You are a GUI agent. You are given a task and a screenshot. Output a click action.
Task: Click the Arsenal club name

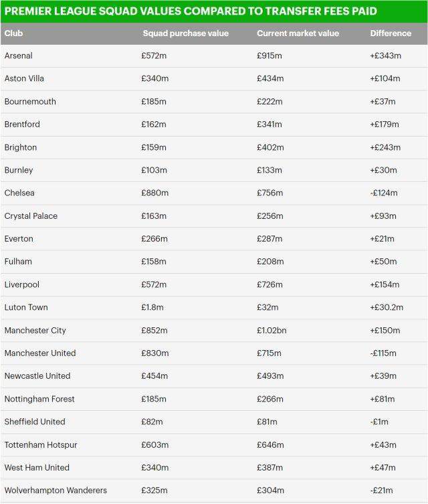[18, 56]
